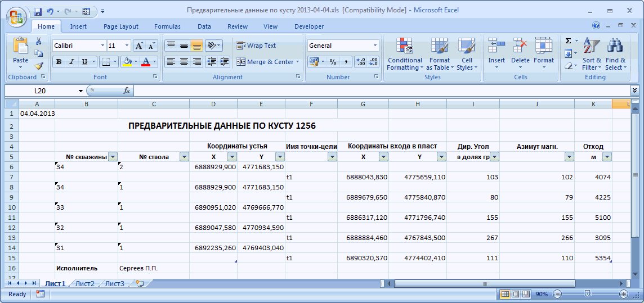644x303 pixels.
Task: Toggle Bold formatting
Action: (x=59, y=62)
